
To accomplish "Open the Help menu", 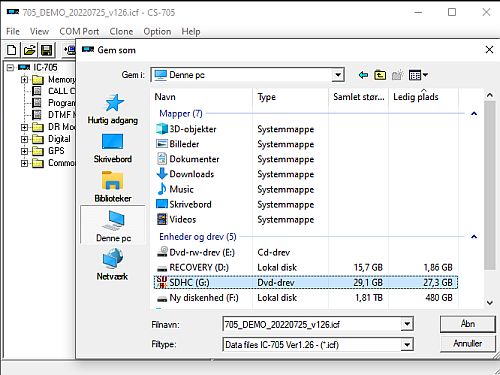I will [x=191, y=31].
